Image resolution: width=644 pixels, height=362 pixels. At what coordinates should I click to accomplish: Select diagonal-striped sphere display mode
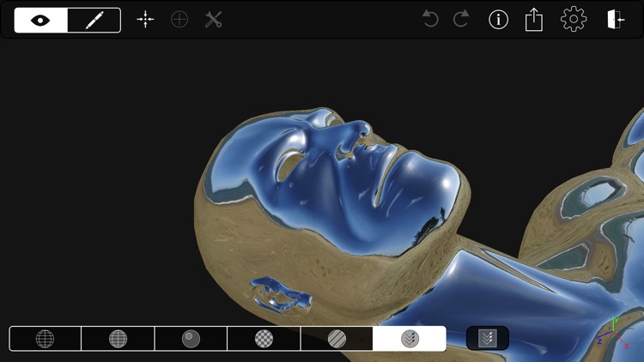pos(337,339)
